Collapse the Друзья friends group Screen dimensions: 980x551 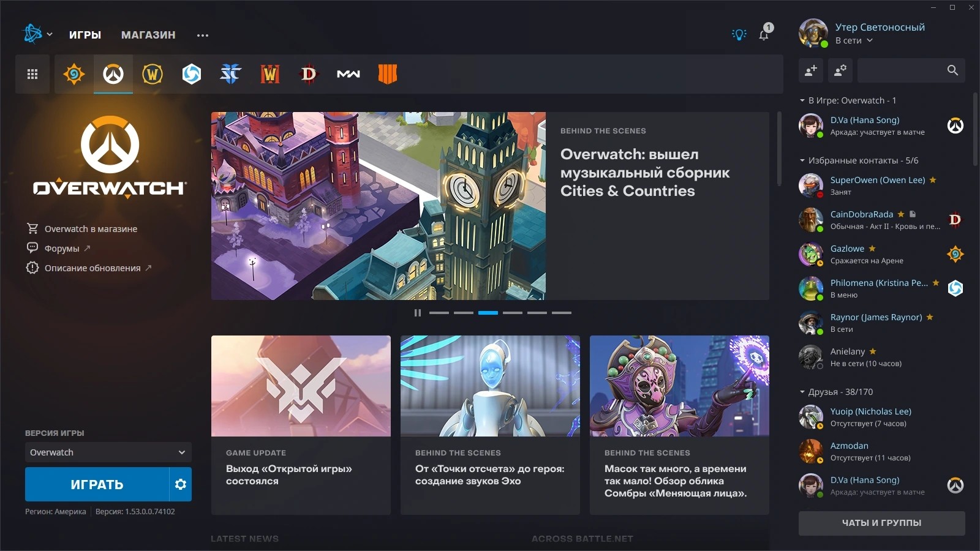pyautogui.click(x=802, y=392)
